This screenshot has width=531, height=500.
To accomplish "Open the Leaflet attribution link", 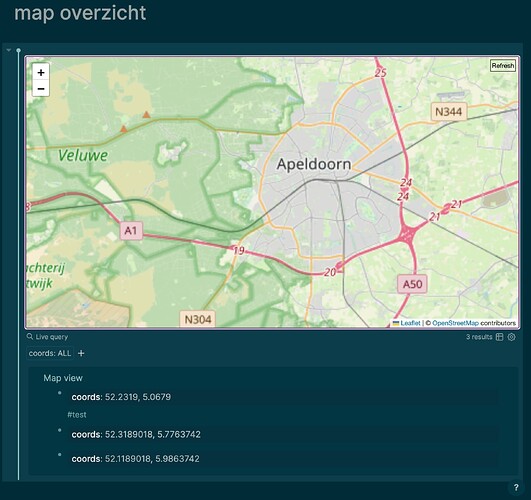I will (410, 323).
